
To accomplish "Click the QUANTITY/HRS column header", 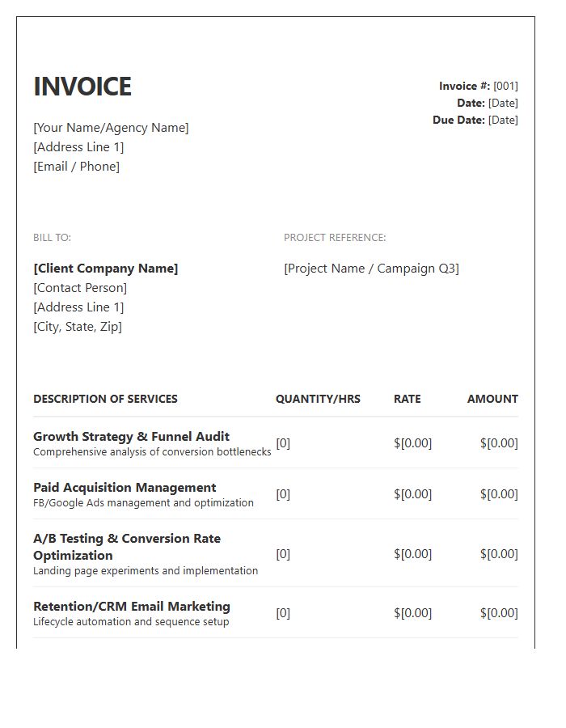I will [318, 399].
